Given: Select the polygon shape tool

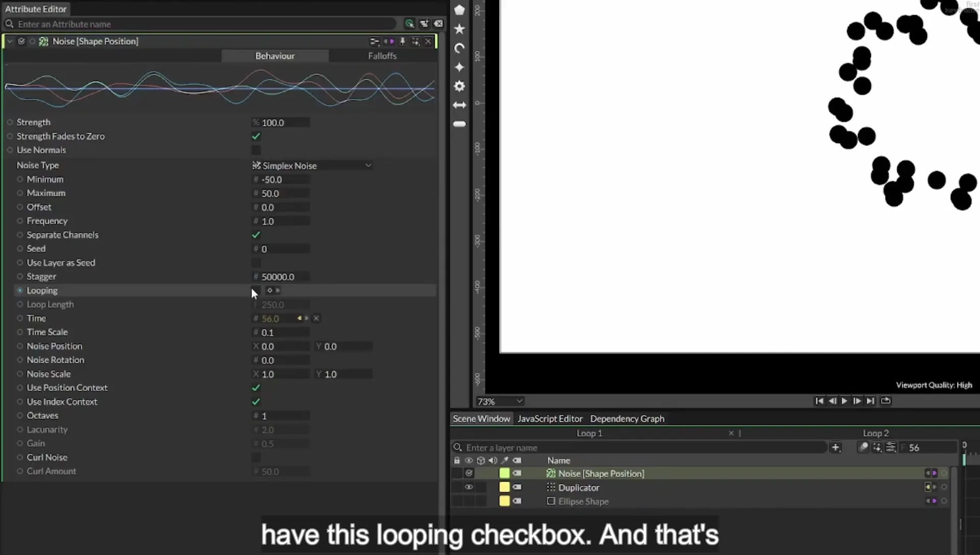Looking at the screenshot, I should (459, 10).
